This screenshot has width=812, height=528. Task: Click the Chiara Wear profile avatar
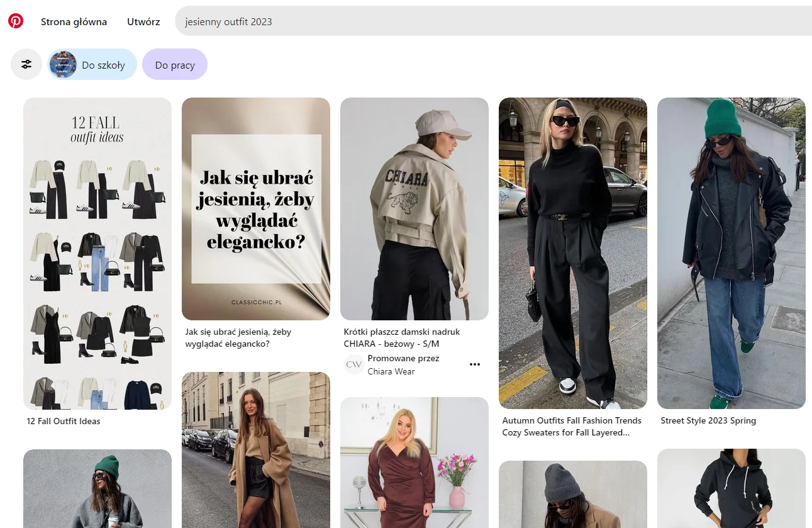(x=354, y=364)
